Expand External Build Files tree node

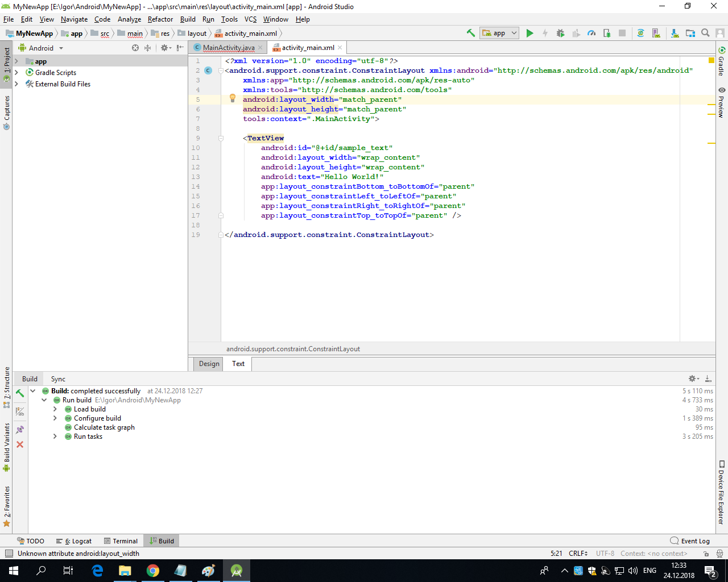[x=16, y=84]
